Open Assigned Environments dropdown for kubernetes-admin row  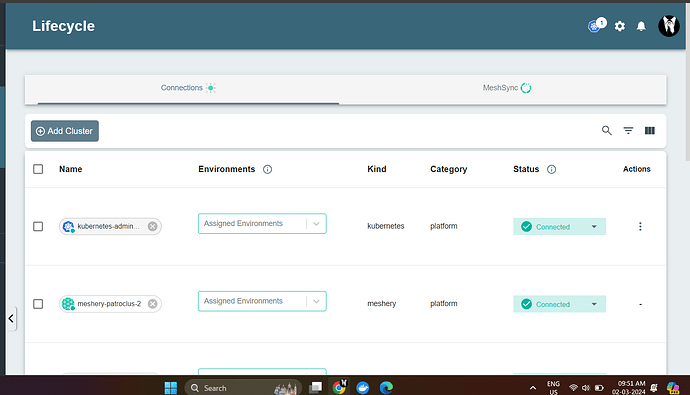[x=262, y=223]
